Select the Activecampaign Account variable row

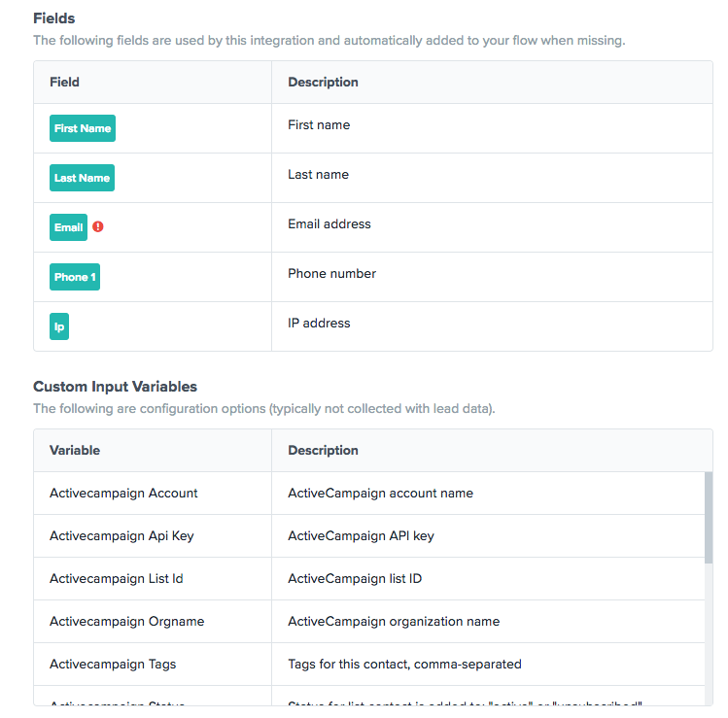[369, 493]
